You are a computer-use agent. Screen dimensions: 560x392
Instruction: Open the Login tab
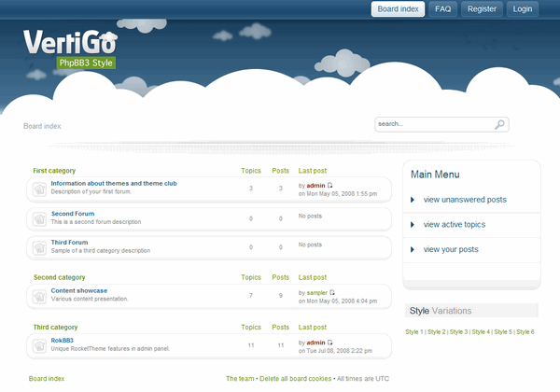click(523, 9)
